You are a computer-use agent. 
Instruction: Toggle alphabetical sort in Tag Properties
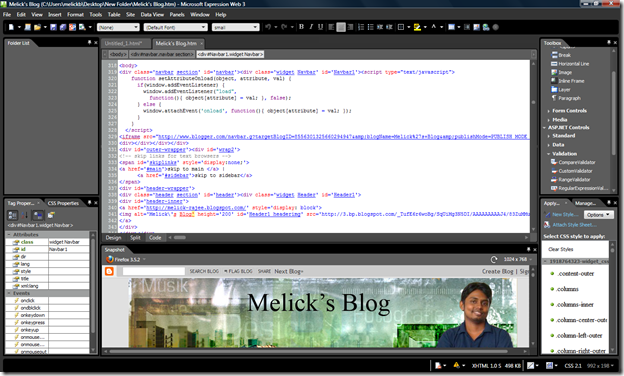(24, 215)
